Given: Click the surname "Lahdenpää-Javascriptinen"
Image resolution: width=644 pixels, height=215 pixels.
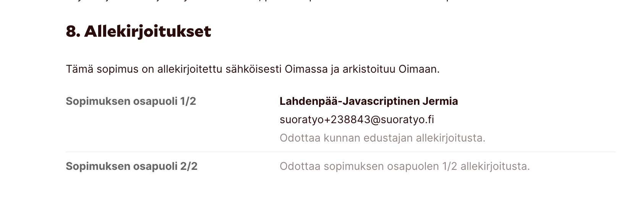Looking at the screenshot, I should (349, 101).
